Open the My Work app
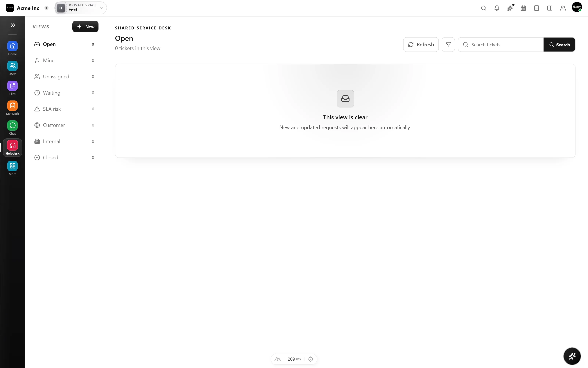This screenshot has height=368, width=588. click(12, 108)
